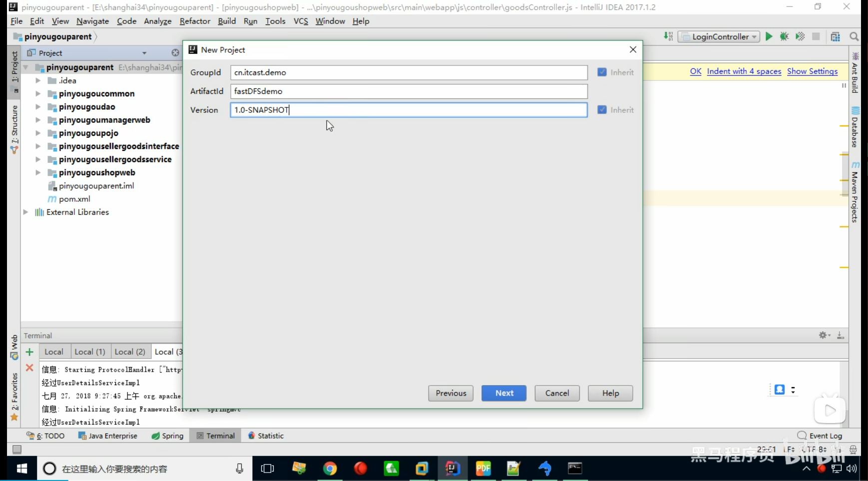Click the Next button

coord(504,393)
